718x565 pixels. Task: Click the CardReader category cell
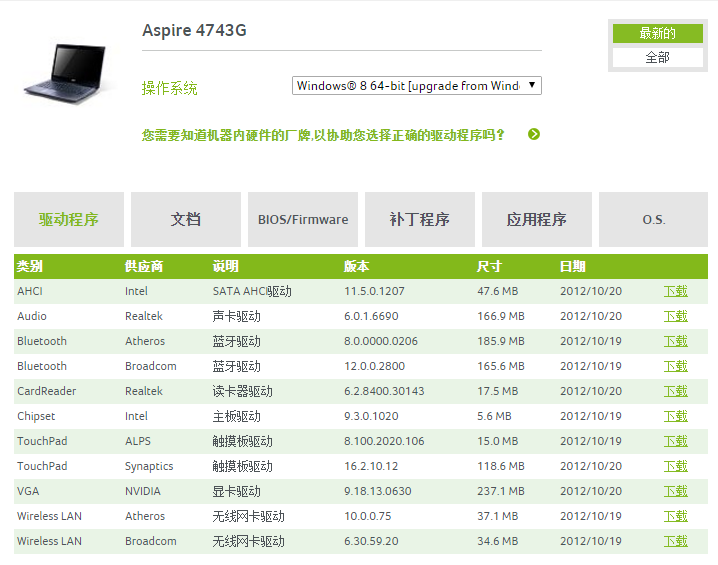pyautogui.click(x=47, y=391)
